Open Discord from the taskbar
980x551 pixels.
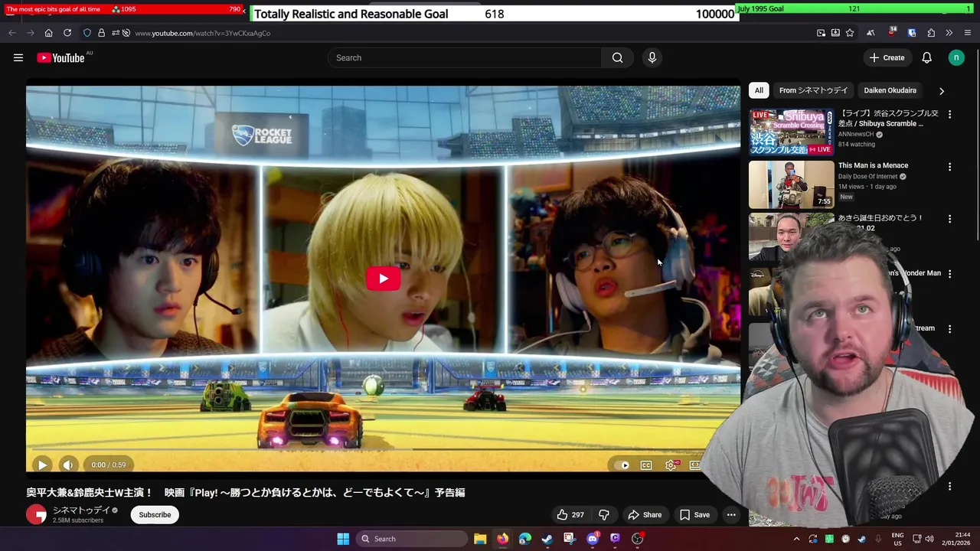tap(592, 539)
